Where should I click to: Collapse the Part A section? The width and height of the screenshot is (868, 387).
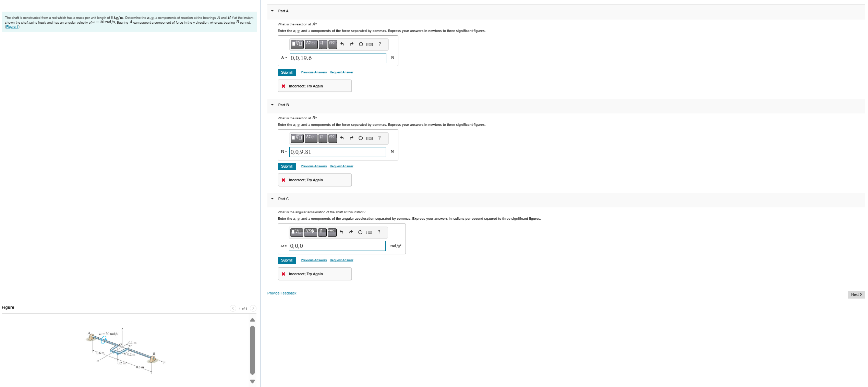[x=273, y=11]
